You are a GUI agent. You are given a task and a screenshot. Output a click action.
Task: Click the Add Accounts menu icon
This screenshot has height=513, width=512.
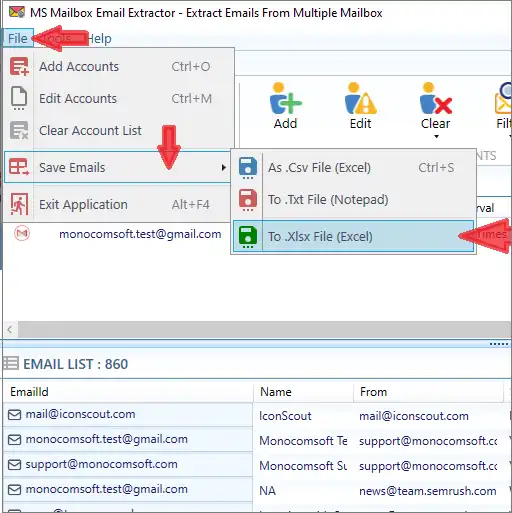(x=19, y=66)
